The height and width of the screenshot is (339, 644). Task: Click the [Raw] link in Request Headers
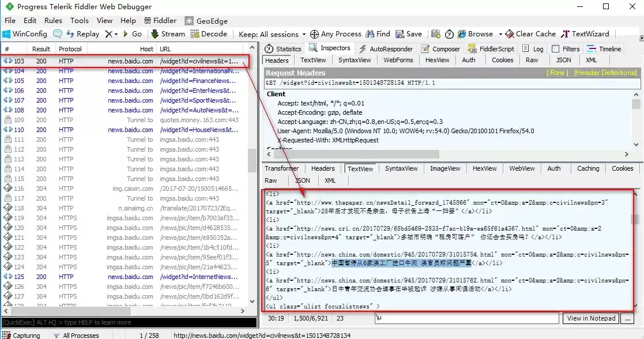click(x=557, y=73)
